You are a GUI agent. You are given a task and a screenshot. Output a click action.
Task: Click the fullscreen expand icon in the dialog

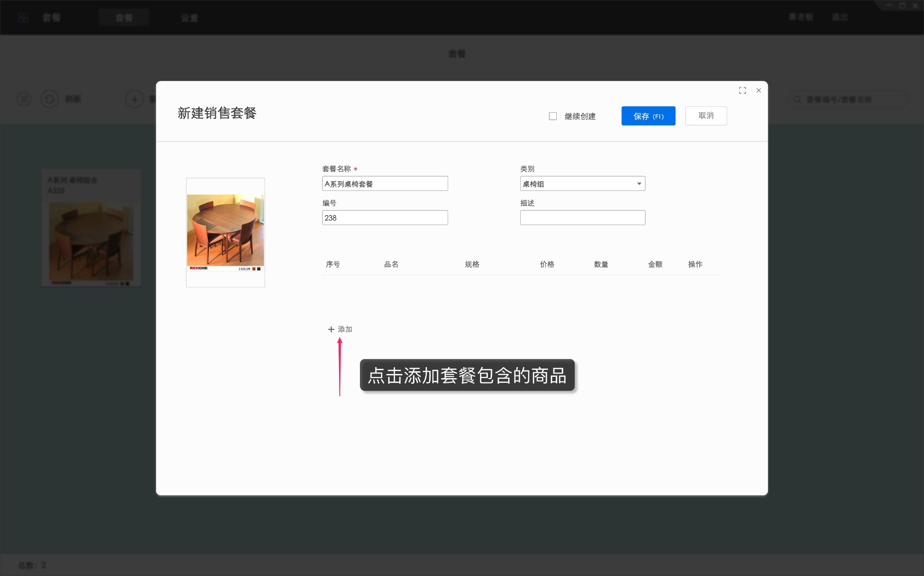[742, 91]
